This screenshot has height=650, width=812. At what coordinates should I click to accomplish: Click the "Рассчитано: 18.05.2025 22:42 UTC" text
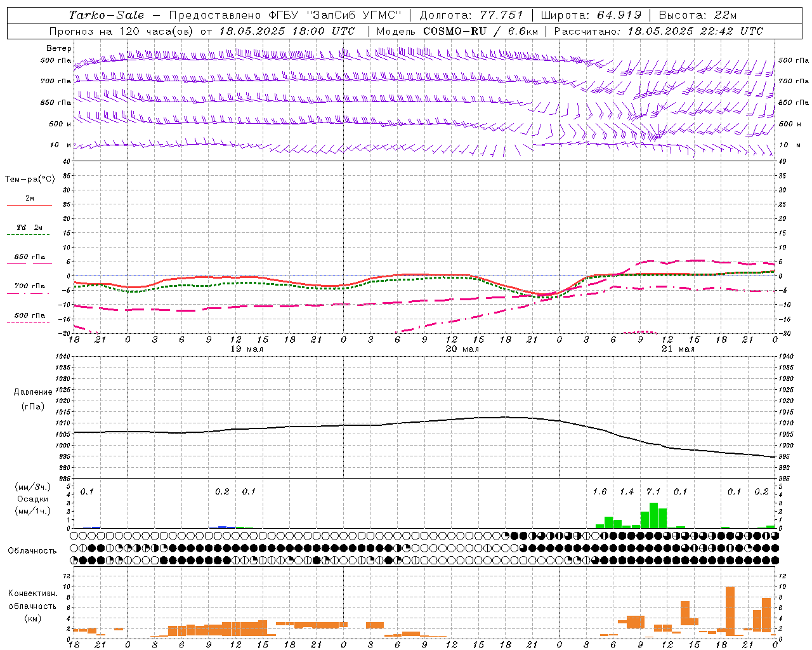[658, 31]
